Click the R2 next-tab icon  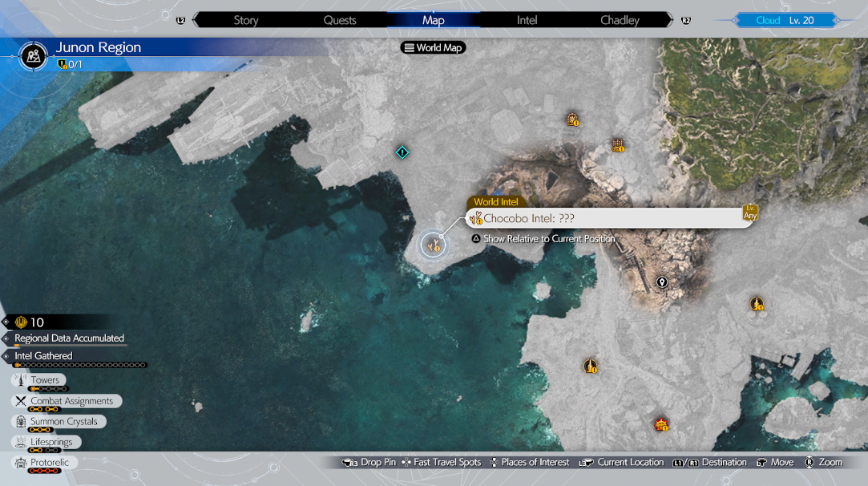(x=686, y=21)
